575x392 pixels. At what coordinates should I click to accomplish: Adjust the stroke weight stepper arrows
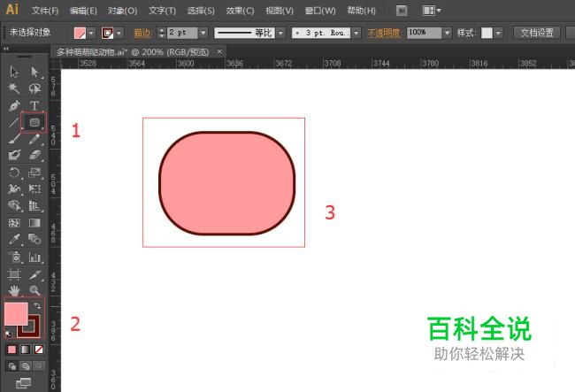pyautogui.click(x=161, y=33)
